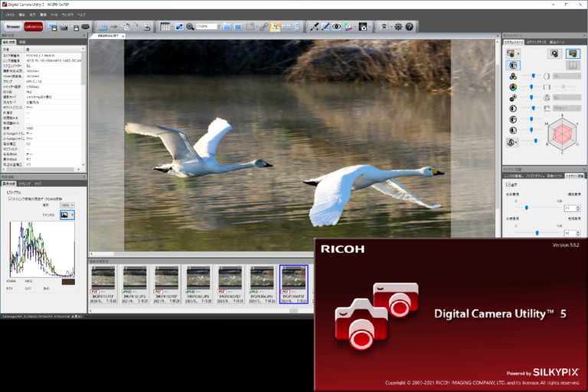Switch to the ノイズリダクション tab

pyautogui.click(x=534, y=176)
